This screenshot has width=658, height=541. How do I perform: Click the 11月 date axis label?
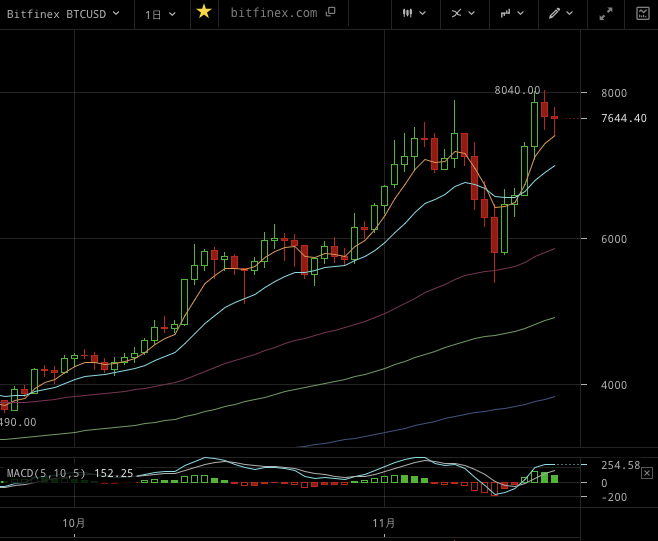click(384, 523)
